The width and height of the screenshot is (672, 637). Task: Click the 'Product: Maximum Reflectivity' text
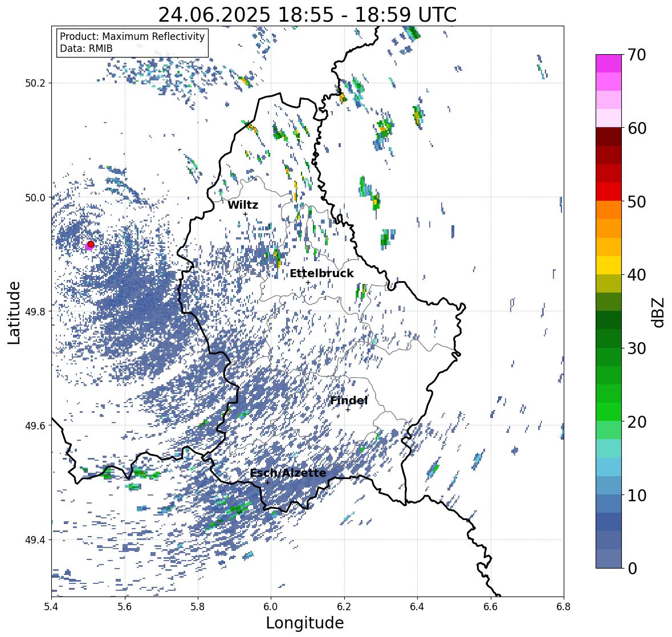(x=132, y=36)
